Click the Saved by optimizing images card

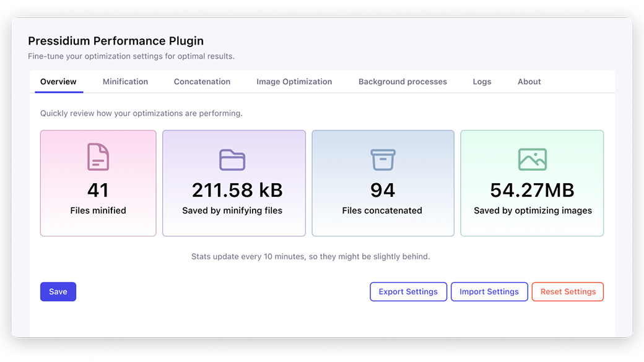pos(532,183)
